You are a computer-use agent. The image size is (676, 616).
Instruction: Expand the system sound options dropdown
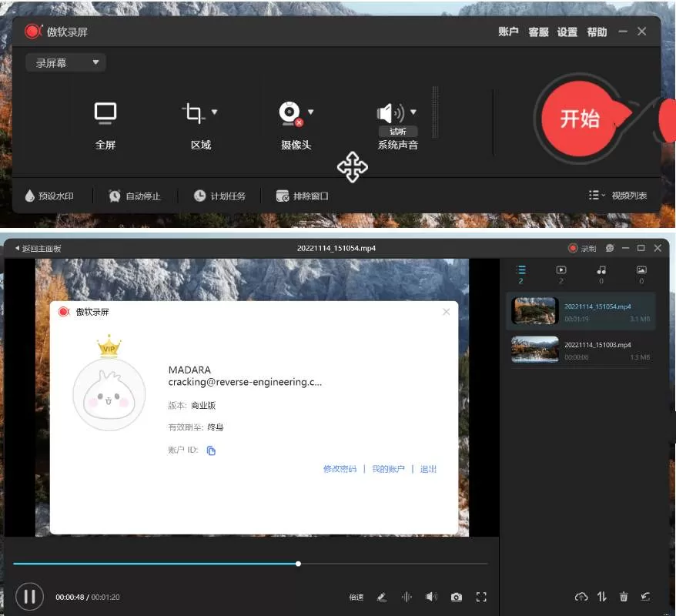tap(414, 111)
